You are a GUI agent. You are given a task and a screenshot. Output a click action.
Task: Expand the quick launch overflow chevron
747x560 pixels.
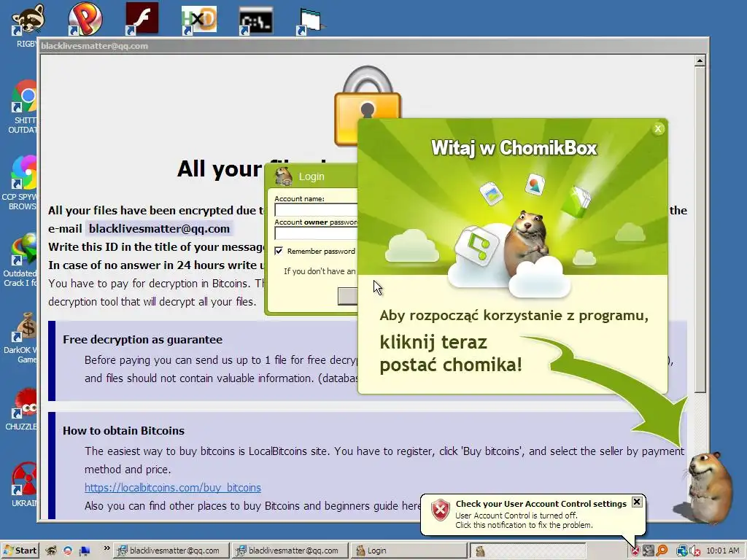click(x=107, y=548)
